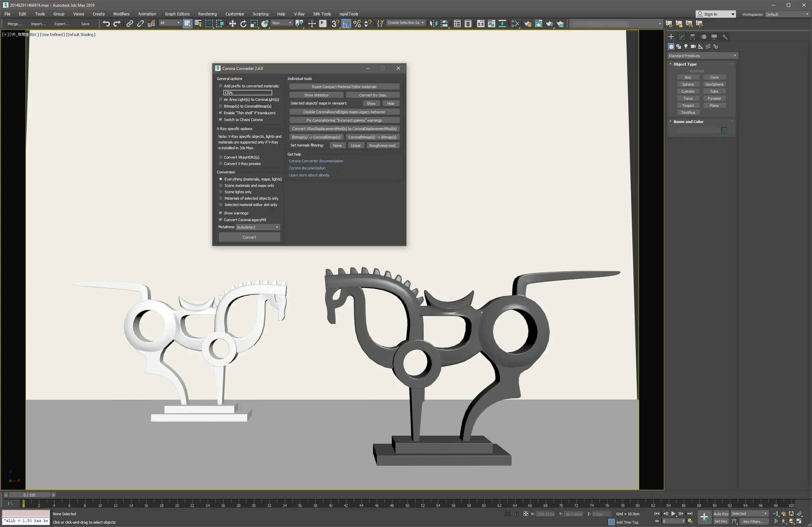
Task: Open the Rendering menu
Action: (x=207, y=14)
